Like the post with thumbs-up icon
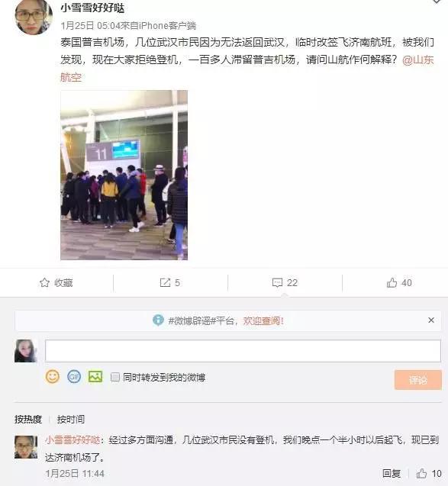 (392, 282)
